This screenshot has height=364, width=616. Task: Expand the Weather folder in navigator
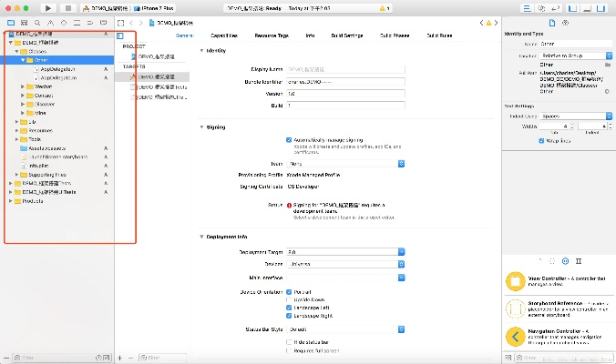click(24, 86)
